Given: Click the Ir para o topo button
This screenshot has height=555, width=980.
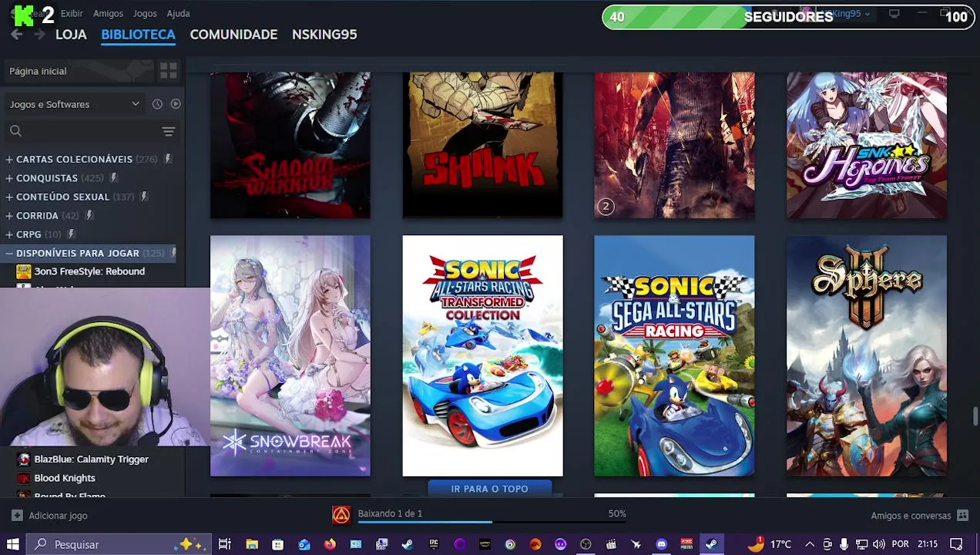Looking at the screenshot, I should (489, 489).
